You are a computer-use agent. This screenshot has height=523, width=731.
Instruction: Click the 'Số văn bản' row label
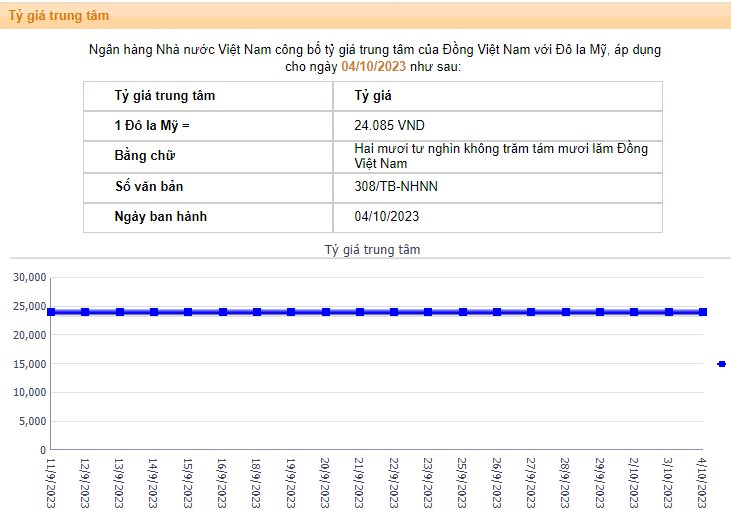(149, 186)
